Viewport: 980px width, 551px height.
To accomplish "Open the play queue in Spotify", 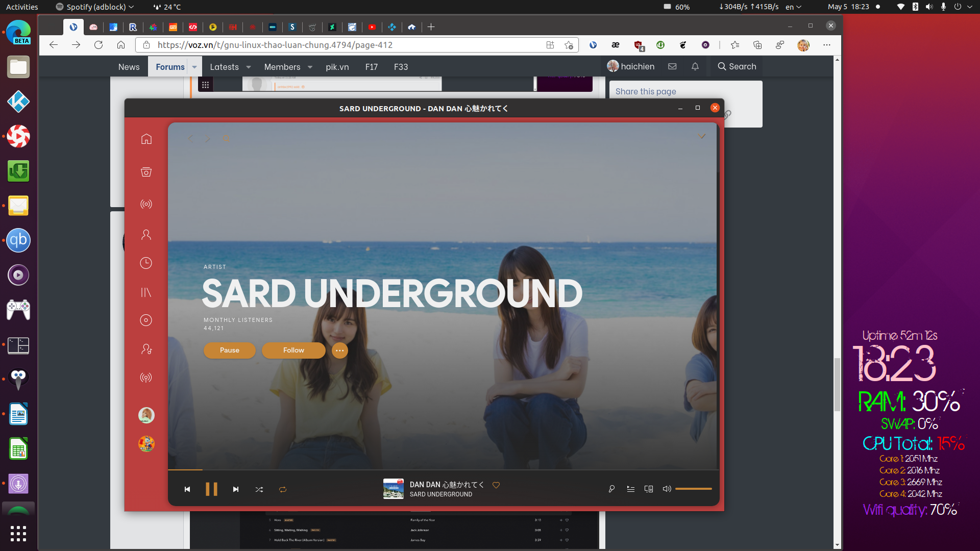I will point(631,489).
